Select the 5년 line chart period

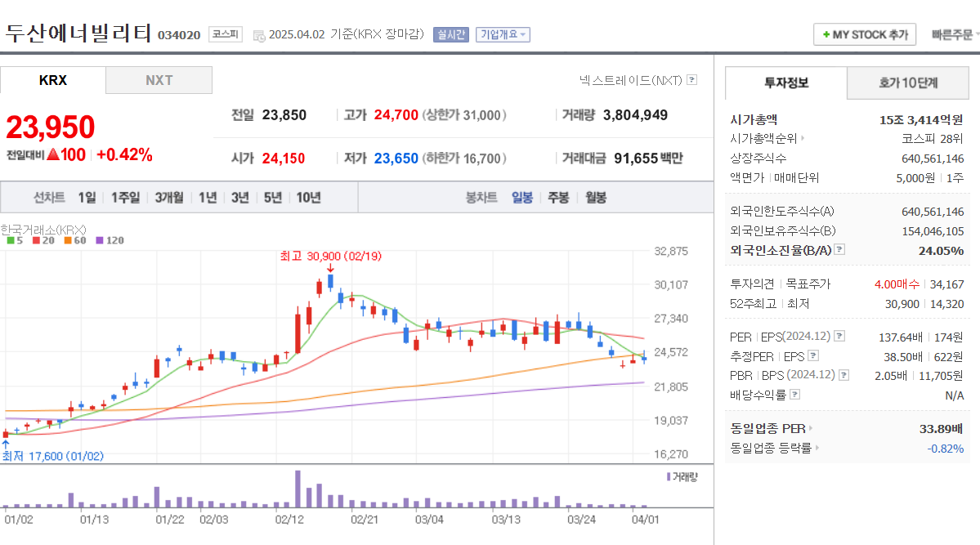[272, 198]
